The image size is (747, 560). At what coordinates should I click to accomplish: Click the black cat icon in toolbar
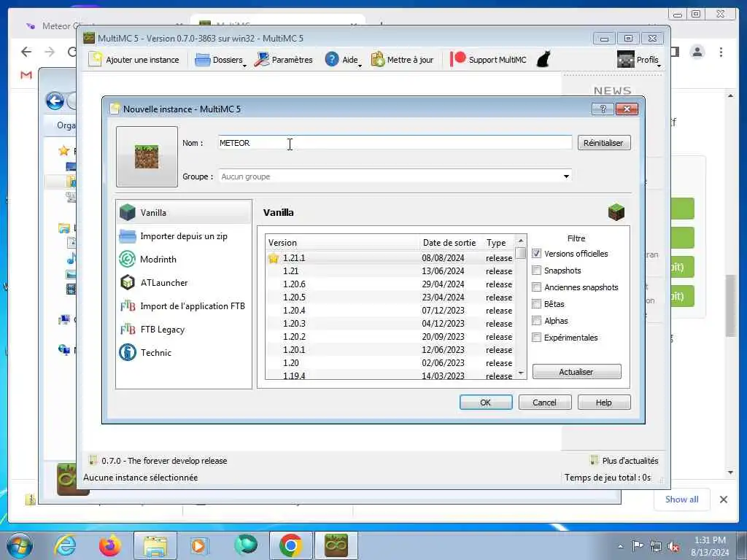543,60
